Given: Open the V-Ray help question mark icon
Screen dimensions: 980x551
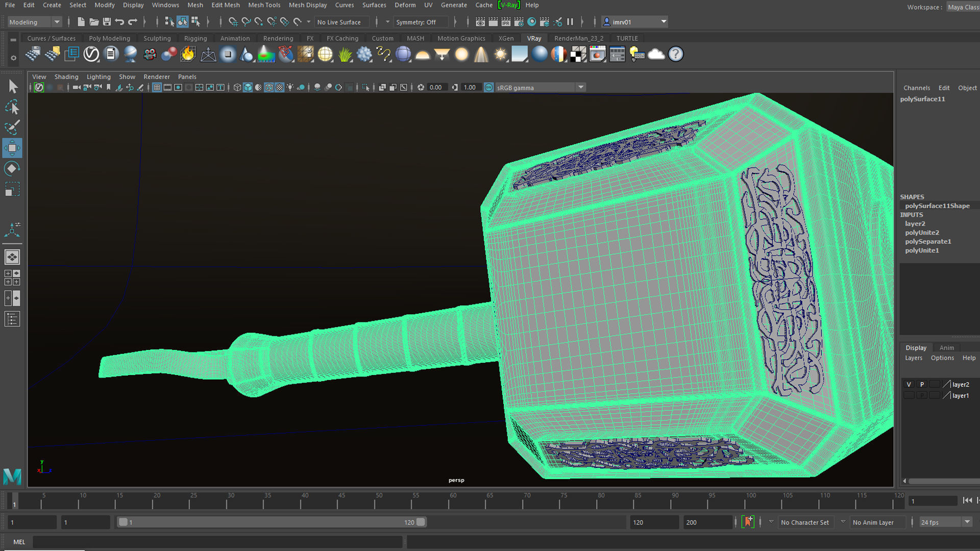Looking at the screenshot, I should tap(676, 54).
